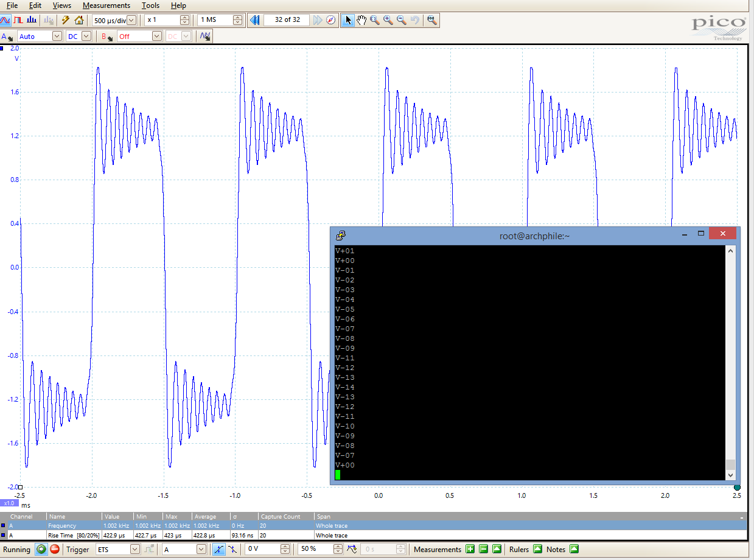Click the Home display icon
This screenshot has width=754, height=560.
click(x=79, y=20)
